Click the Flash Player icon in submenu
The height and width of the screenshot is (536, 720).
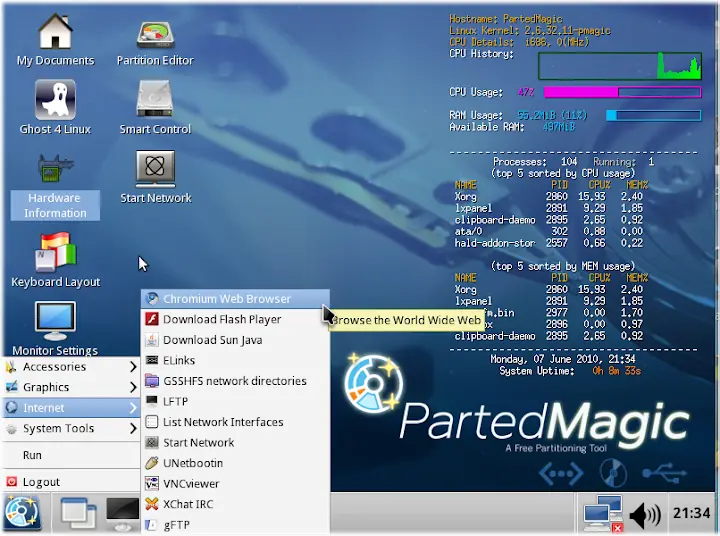(152, 319)
